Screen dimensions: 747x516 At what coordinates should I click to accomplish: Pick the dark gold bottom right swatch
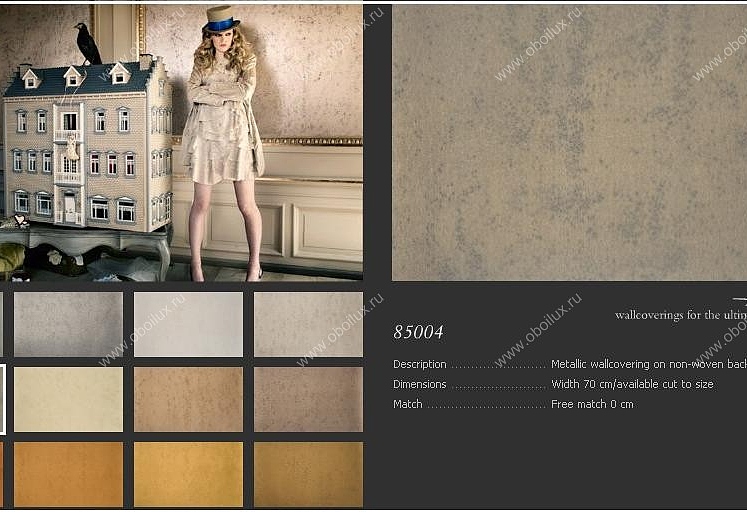308,475
